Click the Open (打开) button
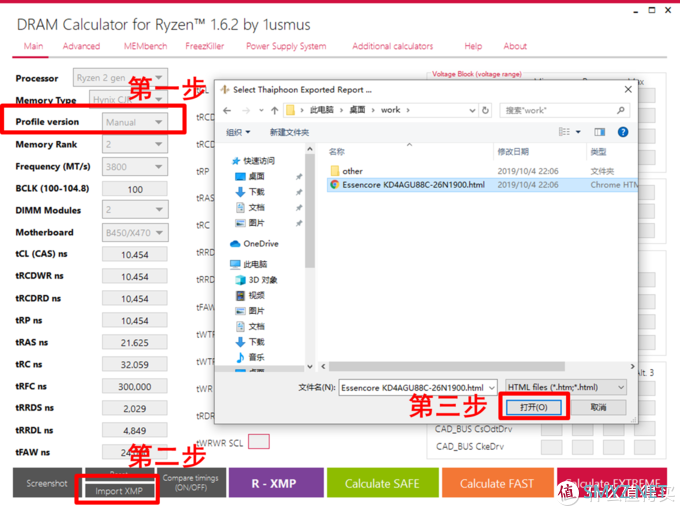The width and height of the screenshot is (680, 511). pos(534,407)
